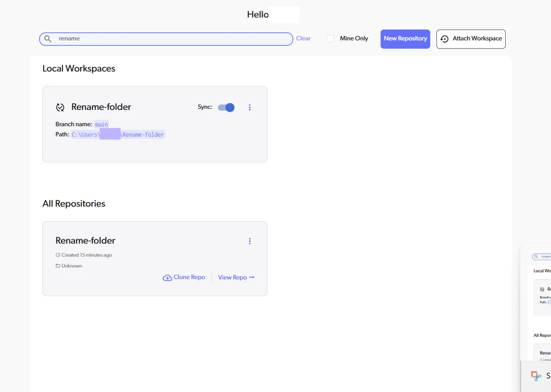Screen dimensions: 551x392
Task: Click the main branch name tag
Action: pyautogui.click(x=101, y=124)
